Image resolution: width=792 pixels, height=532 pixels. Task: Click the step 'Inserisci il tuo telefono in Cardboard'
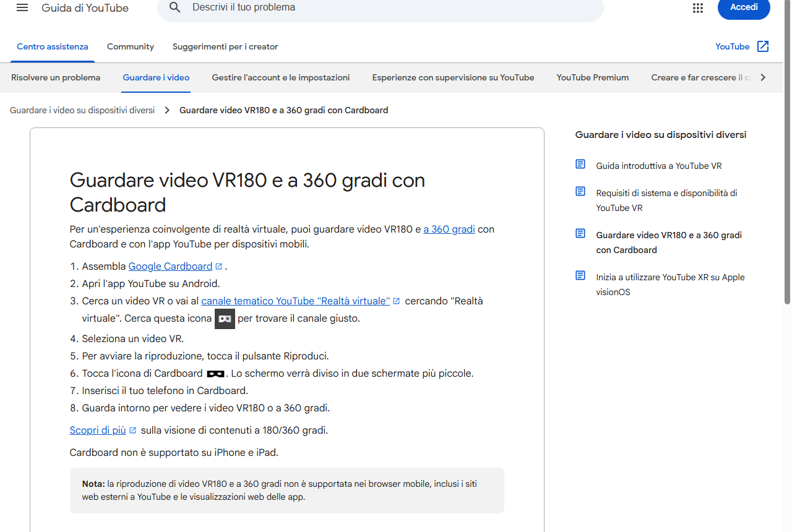[x=165, y=391]
